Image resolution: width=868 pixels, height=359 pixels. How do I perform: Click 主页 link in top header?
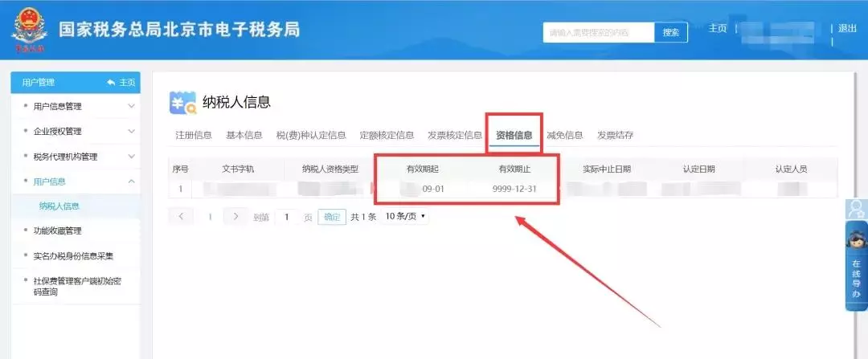point(718,28)
